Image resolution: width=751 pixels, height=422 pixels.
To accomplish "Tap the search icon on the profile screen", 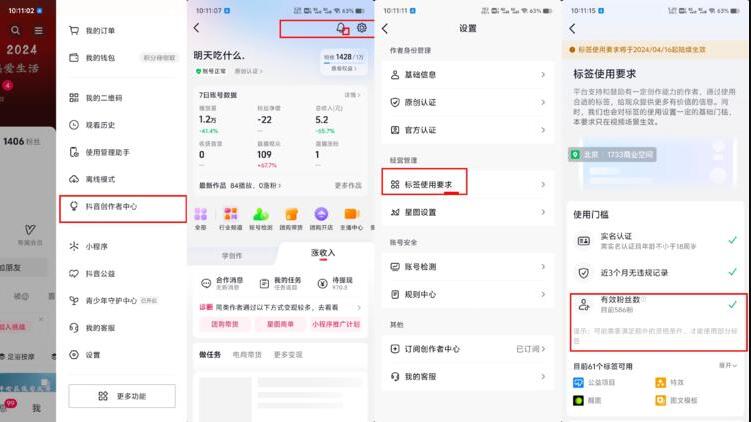I will tap(15, 31).
